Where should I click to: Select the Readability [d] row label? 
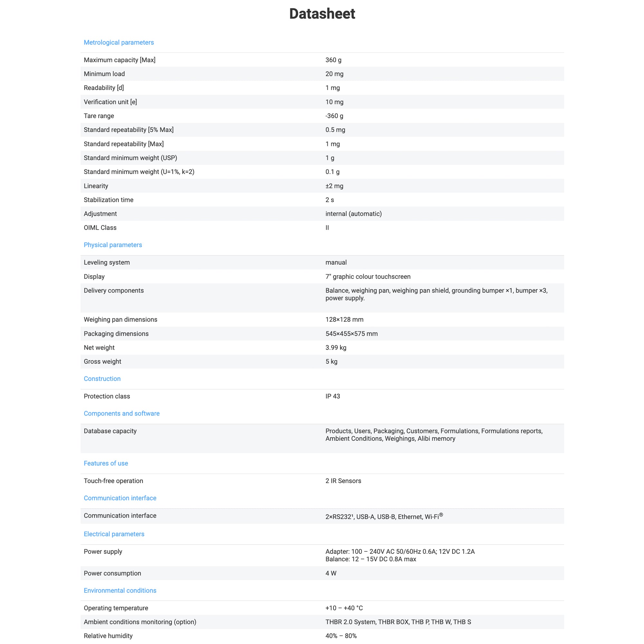click(x=104, y=88)
